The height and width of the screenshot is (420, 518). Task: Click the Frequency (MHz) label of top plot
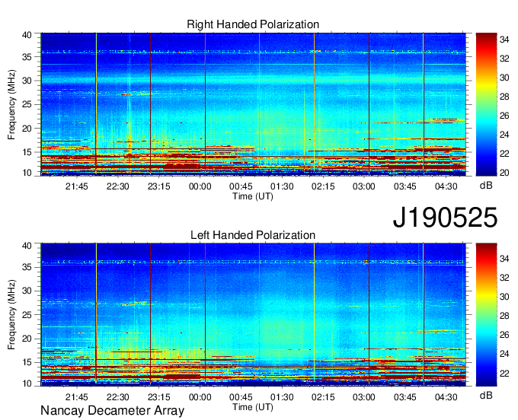[x=11, y=104]
